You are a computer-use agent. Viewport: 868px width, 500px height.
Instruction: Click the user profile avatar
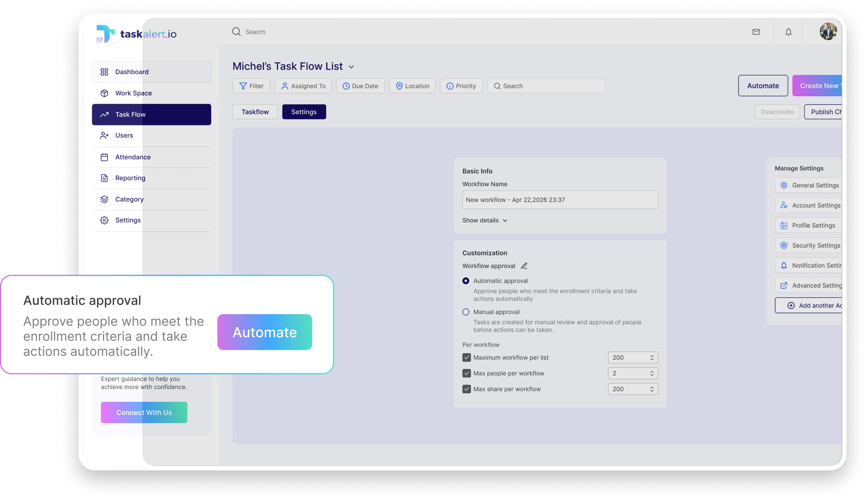point(828,32)
